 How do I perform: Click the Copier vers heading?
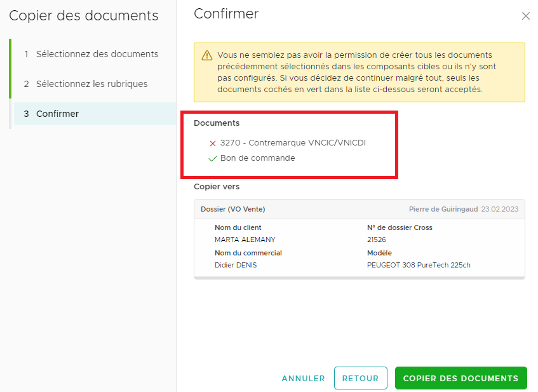(217, 186)
